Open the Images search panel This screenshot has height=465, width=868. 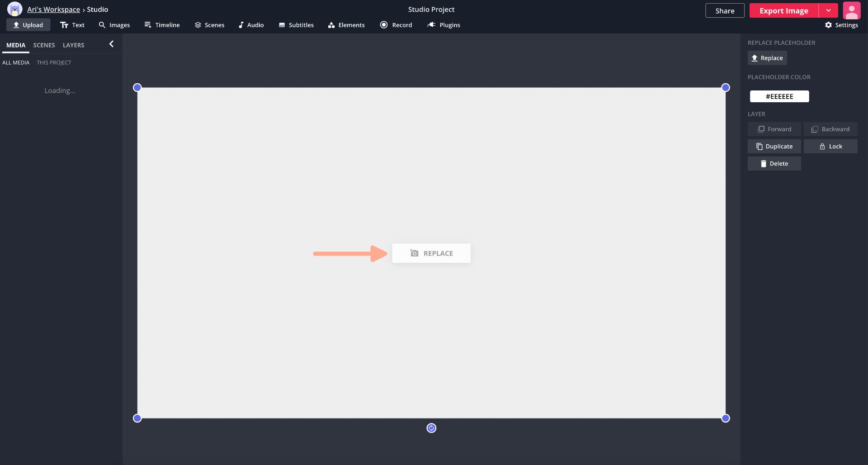coord(114,25)
